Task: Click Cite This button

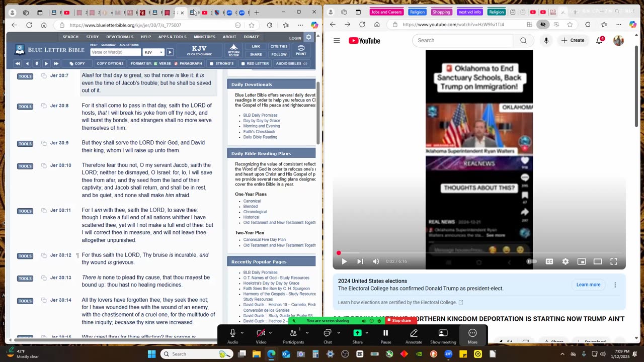Action: point(279,47)
